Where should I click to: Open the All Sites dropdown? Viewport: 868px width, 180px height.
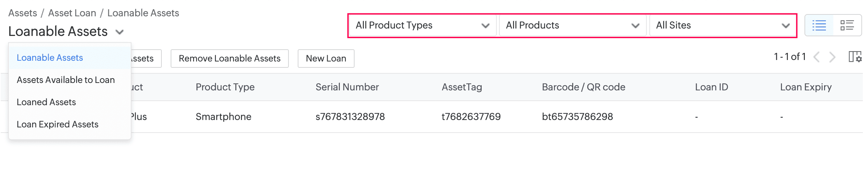coord(722,26)
